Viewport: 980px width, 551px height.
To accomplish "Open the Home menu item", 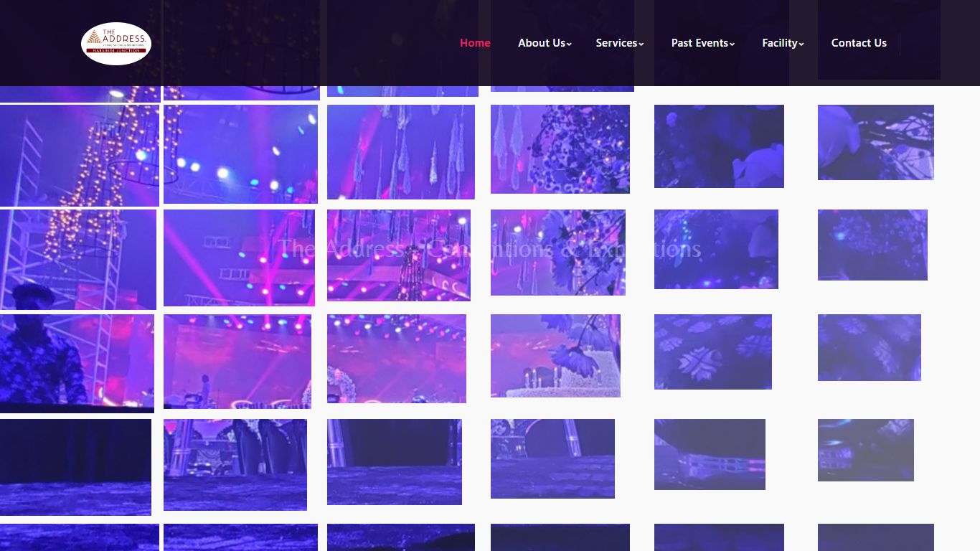I will tap(475, 43).
